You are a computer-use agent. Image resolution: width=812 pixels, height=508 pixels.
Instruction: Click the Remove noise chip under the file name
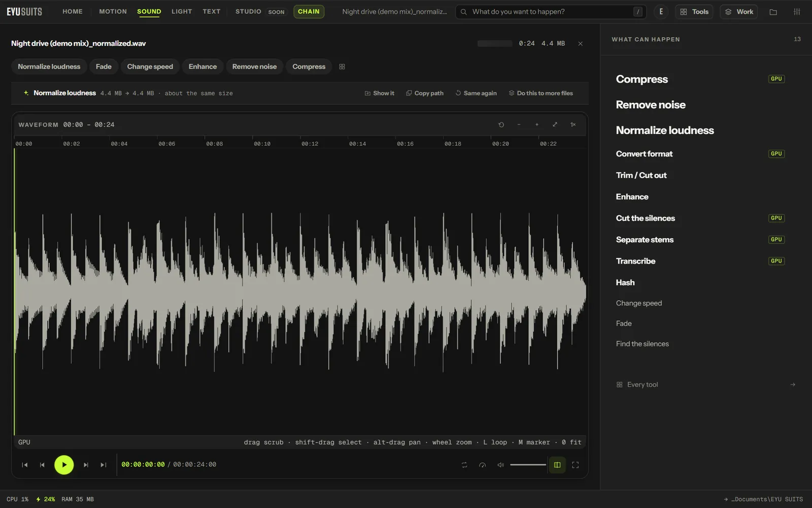[254, 67]
